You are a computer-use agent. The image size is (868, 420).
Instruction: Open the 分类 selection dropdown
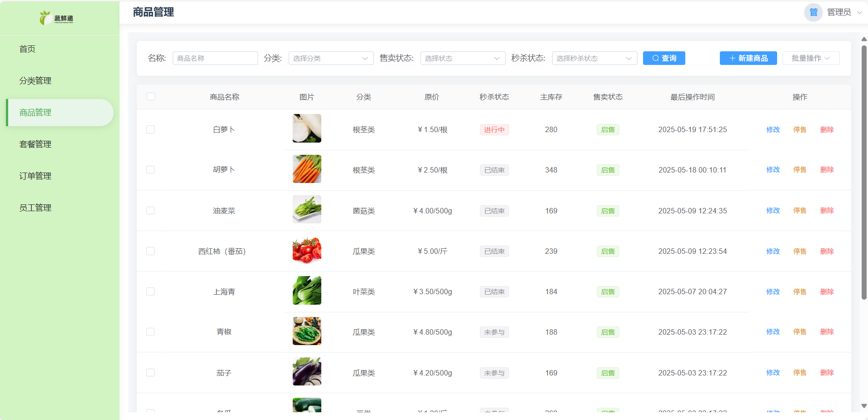[330, 58]
